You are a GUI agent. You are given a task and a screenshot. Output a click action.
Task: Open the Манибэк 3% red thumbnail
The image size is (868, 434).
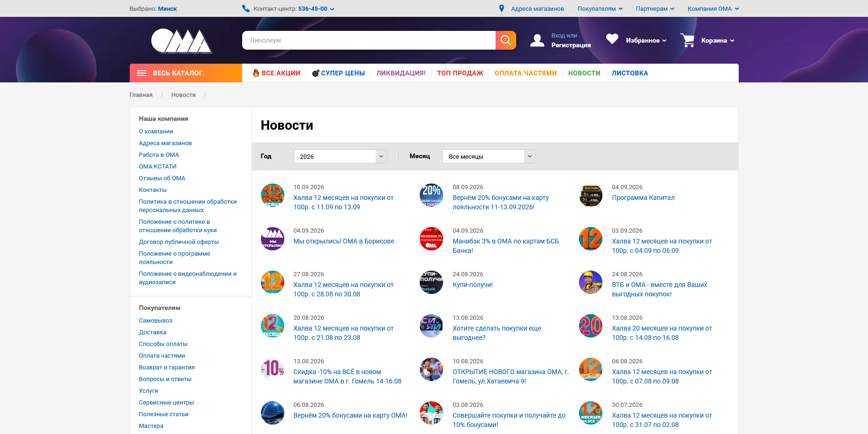(x=431, y=239)
